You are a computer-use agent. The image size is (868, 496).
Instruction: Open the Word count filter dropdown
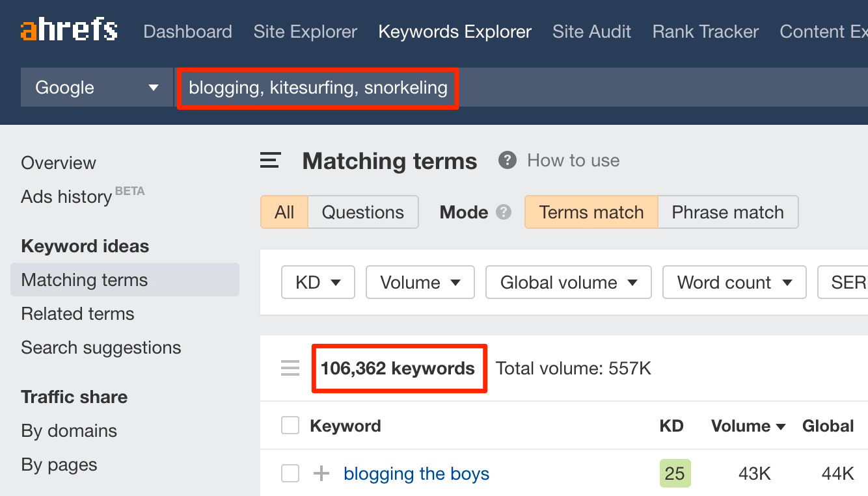734,283
